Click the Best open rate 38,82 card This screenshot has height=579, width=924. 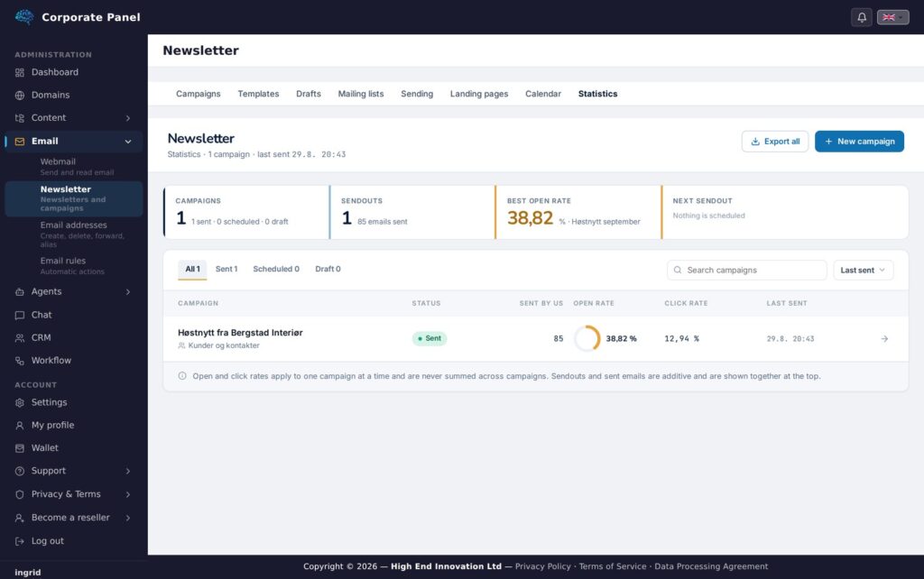[578, 212]
